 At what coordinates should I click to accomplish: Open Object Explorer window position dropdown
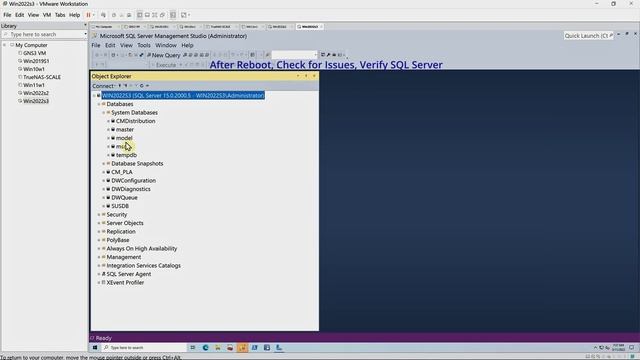[x=298, y=76]
